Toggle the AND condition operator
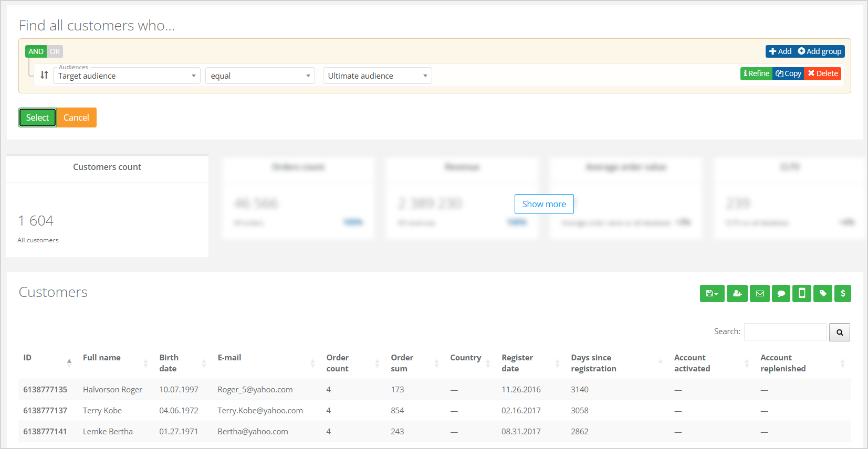The image size is (868, 449). 36,51
